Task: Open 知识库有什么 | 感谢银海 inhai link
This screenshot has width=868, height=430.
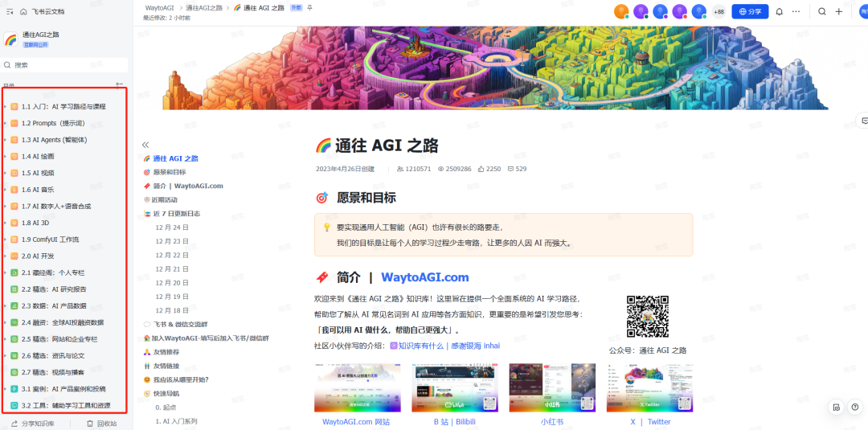Action: pyautogui.click(x=445, y=346)
